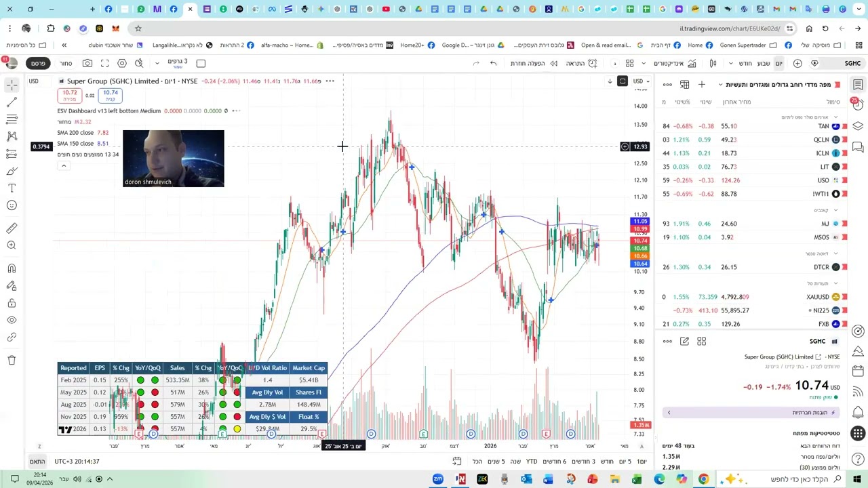Open Chrome from the Windows taskbar
Screen dimensions: 868x488
(x=703, y=479)
